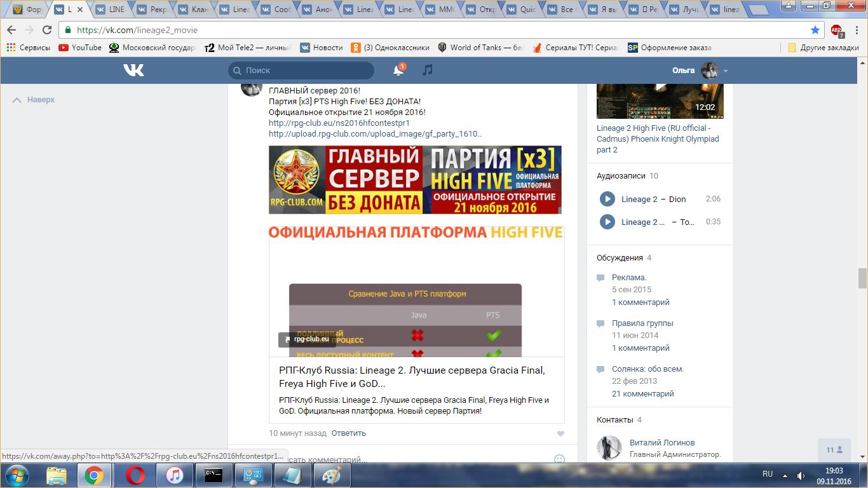
Task: Open the Солянка: обо всем. discussion
Action: [x=648, y=369]
